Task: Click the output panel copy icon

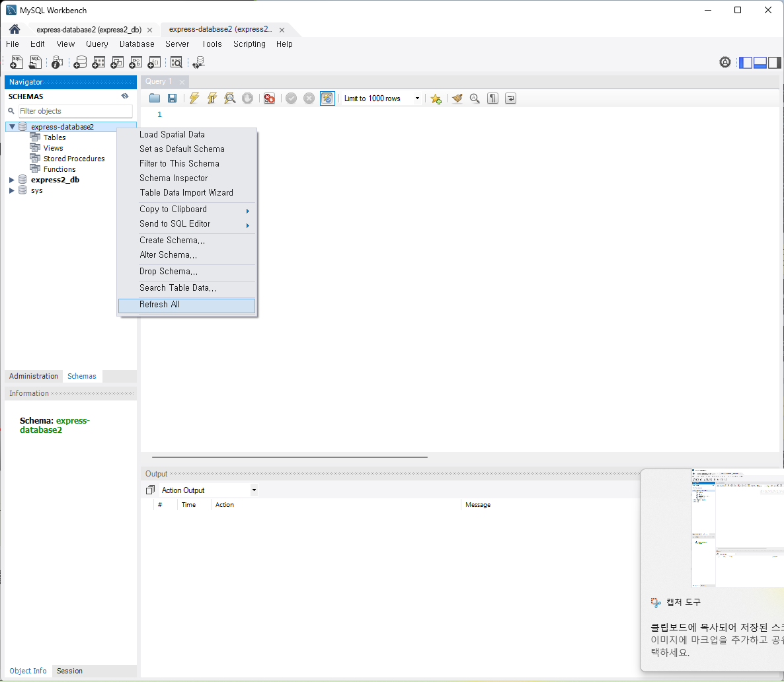Action: [x=150, y=490]
